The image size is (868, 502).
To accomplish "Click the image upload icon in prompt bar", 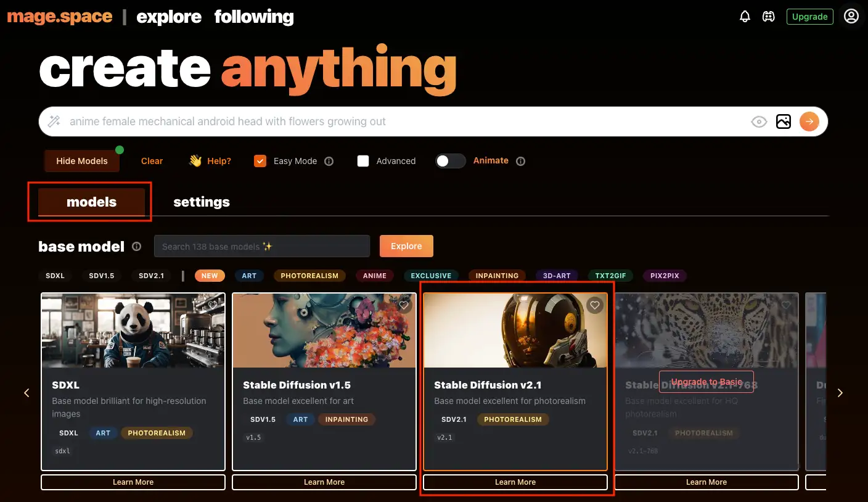I will [x=783, y=121].
